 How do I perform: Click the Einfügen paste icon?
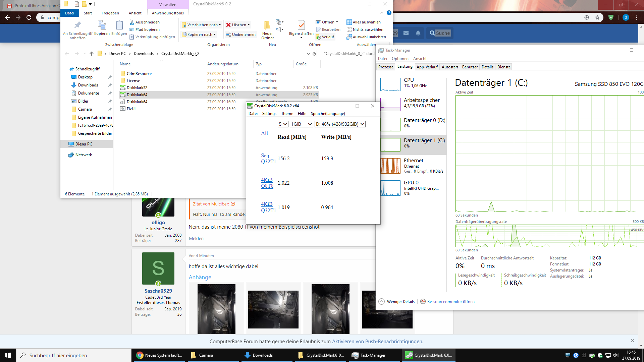coord(119,25)
